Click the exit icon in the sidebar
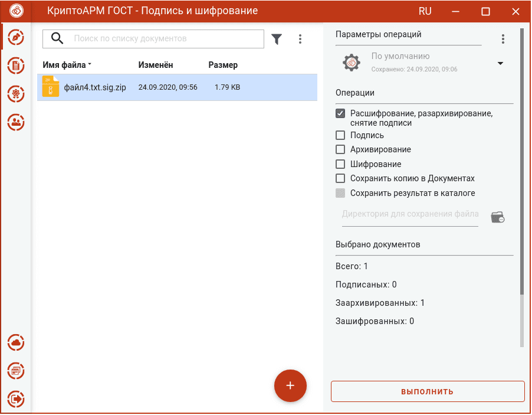532x415 pixels. (x=16, y=398)
